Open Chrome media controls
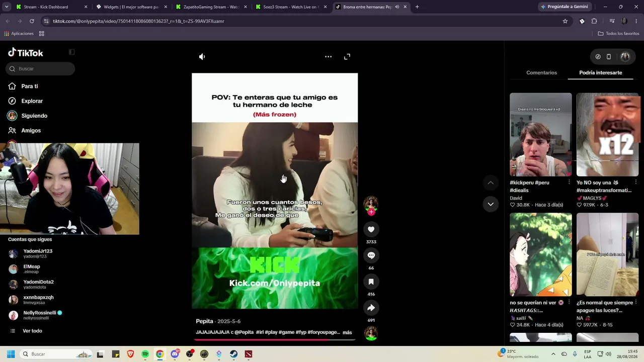Image resolution: width=644 pixels, height=362 pixels. coord(612,21)
